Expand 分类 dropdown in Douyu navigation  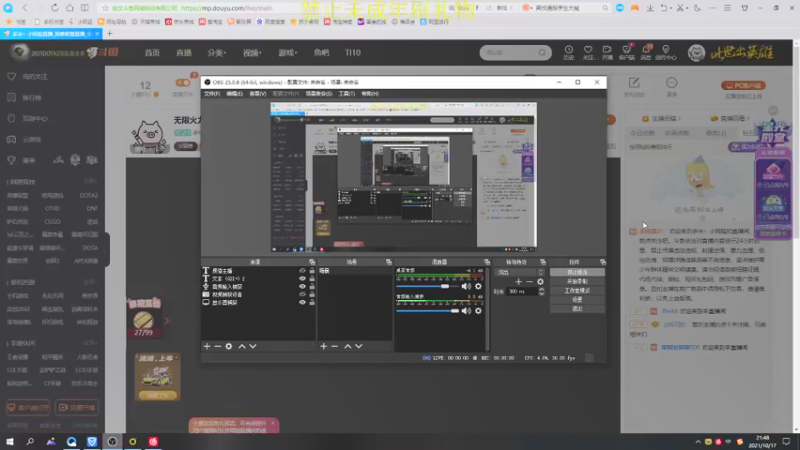(217, 53)
